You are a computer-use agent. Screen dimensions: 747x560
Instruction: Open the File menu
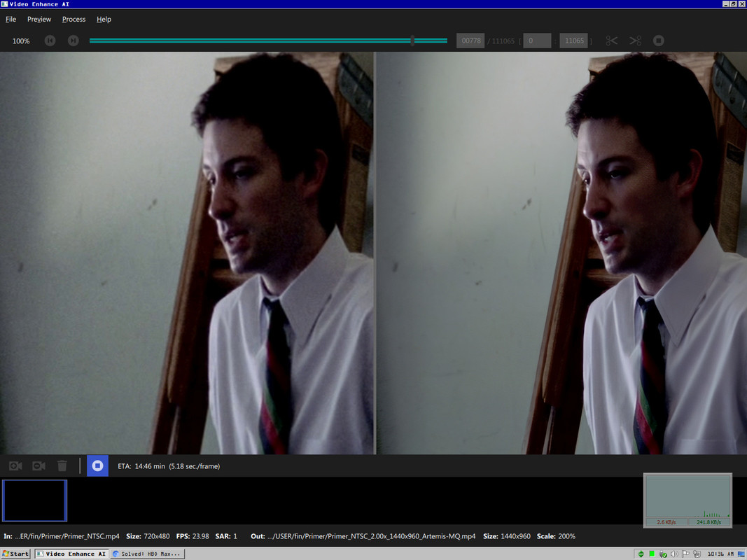(x=11, y=19)
